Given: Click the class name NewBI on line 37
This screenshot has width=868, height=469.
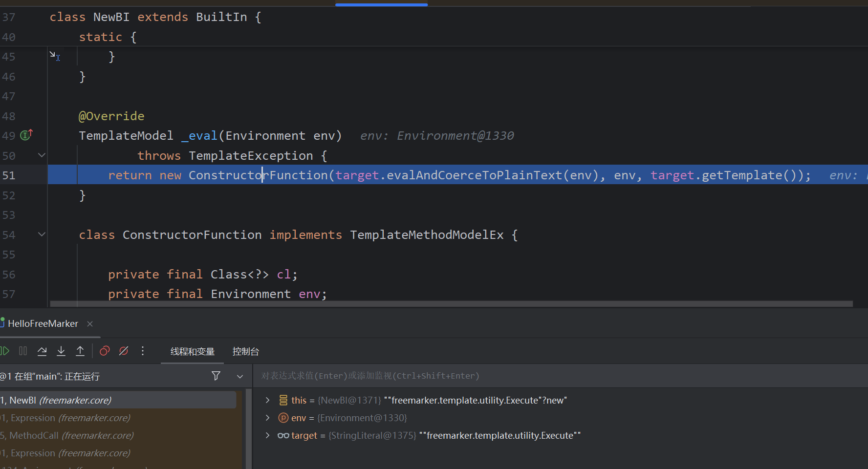Looking at the screenshot, I should click(x=111, y=17).
